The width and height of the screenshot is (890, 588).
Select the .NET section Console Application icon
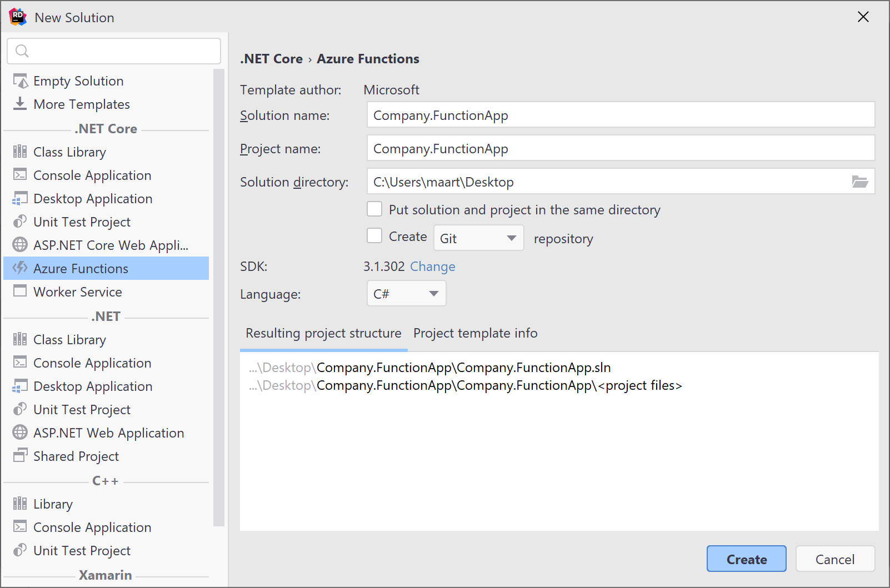(20, 363)
